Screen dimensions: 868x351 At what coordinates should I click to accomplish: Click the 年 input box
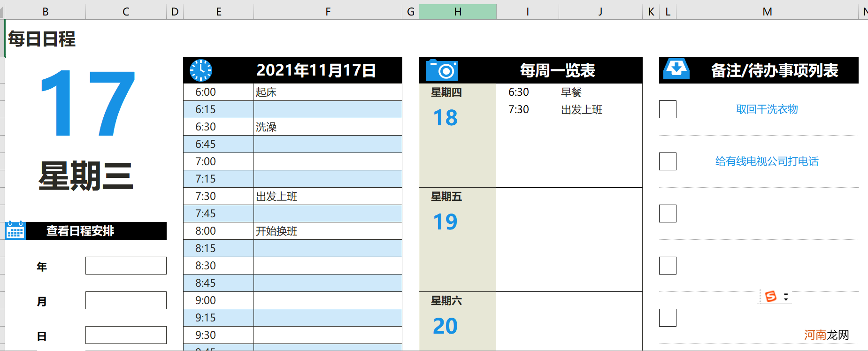coord(126,266)
